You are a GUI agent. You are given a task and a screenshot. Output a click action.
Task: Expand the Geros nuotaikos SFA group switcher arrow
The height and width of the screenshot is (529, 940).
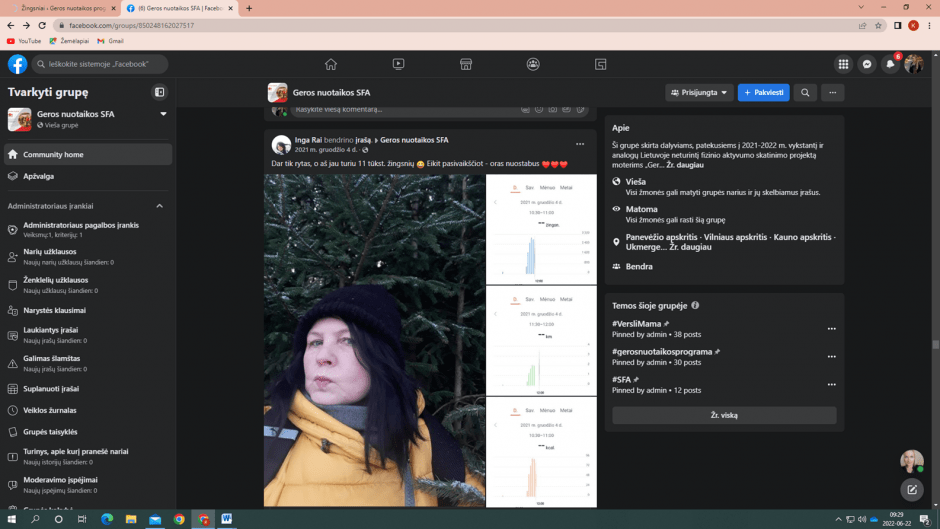[163, 114]
